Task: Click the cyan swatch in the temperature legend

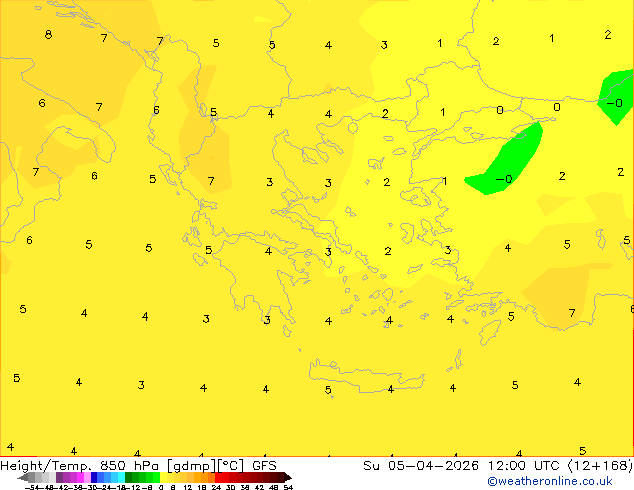Action: (x=122, y=477)
